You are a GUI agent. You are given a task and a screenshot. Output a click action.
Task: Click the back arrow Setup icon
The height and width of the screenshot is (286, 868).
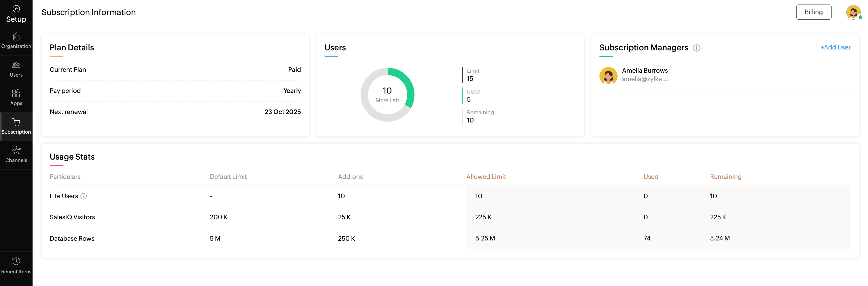click(16, 9)
